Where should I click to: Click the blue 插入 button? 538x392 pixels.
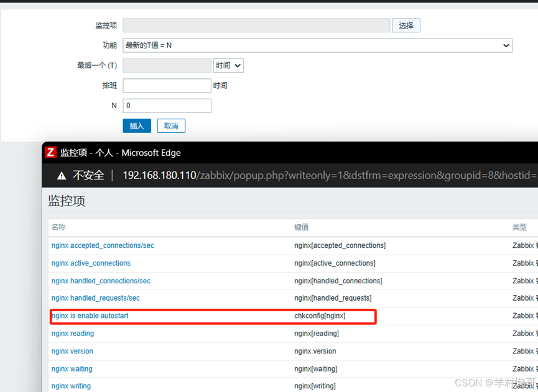(x=137, y=125)
